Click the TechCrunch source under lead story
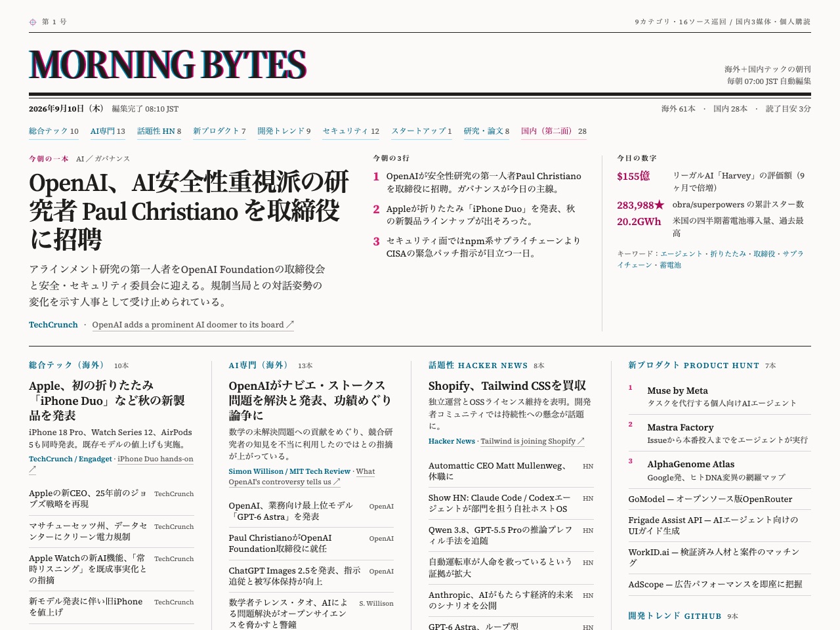 click(53, 325)
